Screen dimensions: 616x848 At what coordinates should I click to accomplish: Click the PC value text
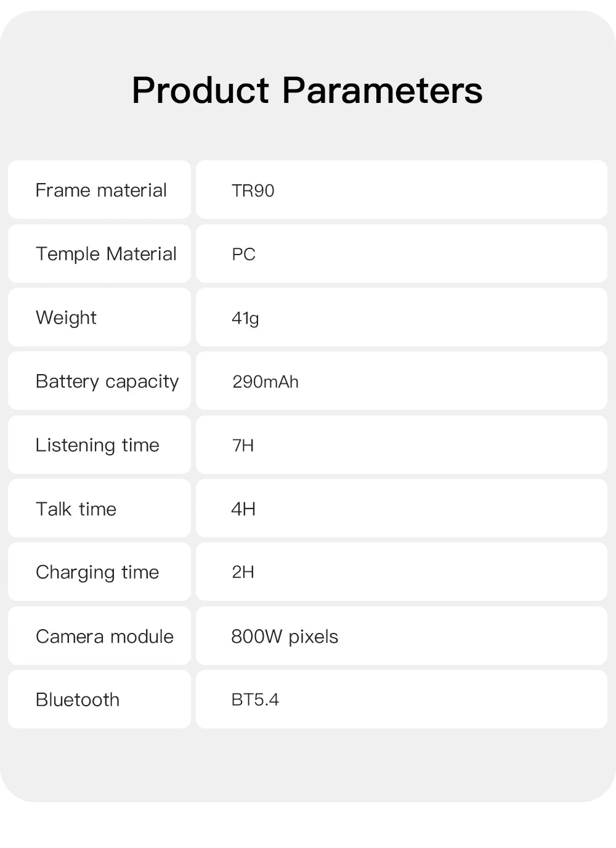click(243, 255)
